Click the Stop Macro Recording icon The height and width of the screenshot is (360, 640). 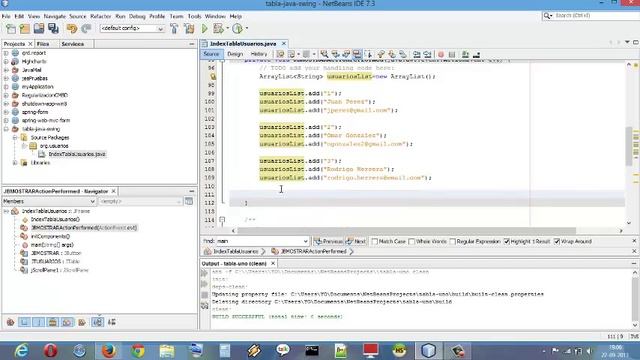click(x=452, y=54)
